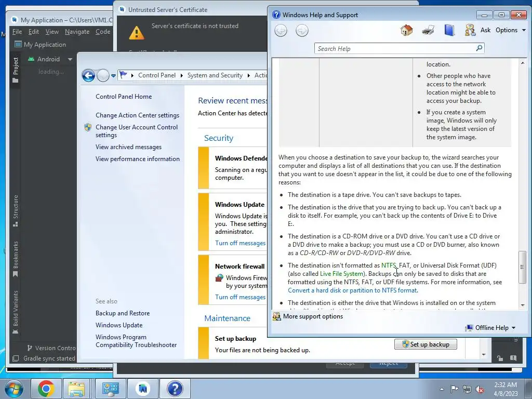The image size is (532, 399).
Task: Switch to Android Studio taskbar icon
Action: (x=143, y=389)
